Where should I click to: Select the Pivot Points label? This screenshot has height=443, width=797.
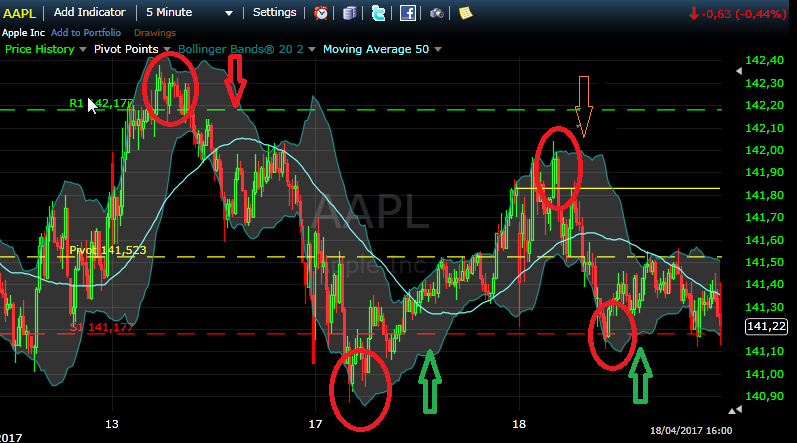pyautogui.click(x=126, y=49)
